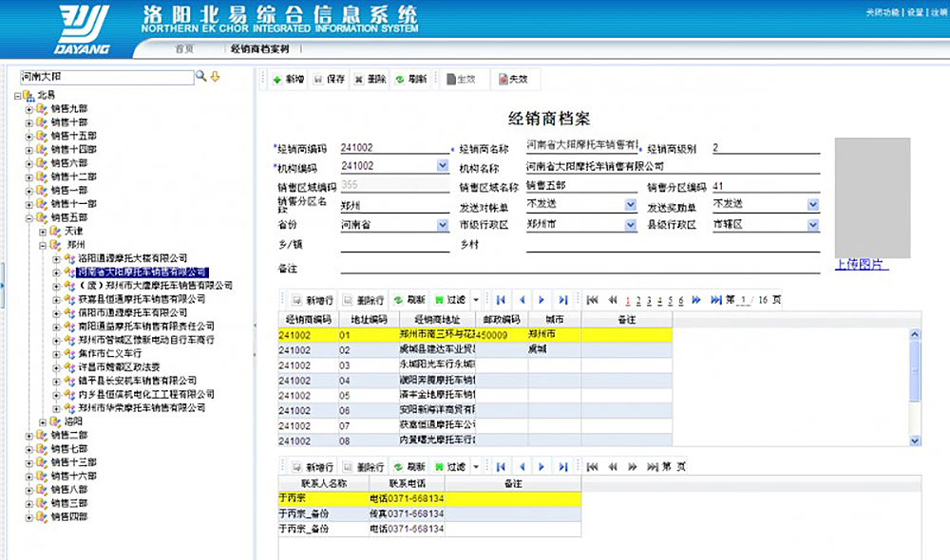Open the 县级行政区 dropdown
Image resolution: width=950 pixels, height=560 pixels.
coord(813,225)
